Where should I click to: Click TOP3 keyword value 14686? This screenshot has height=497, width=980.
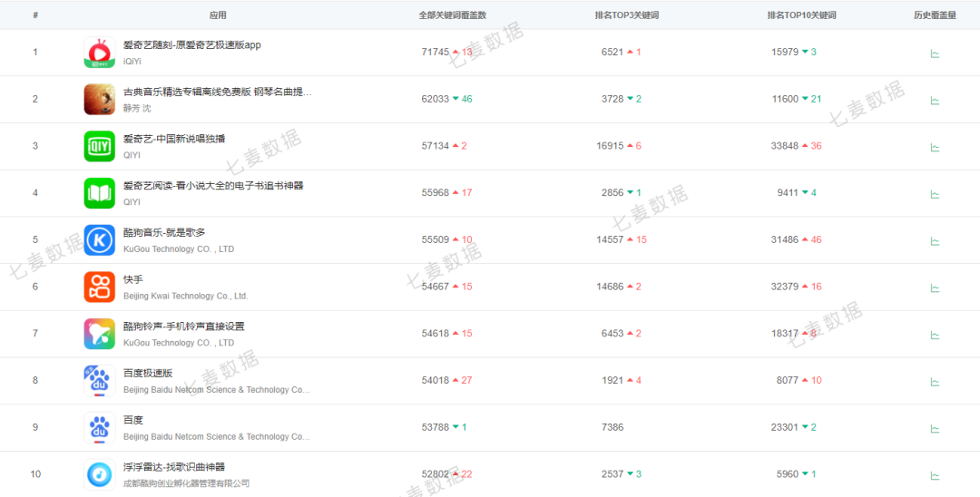[x=610, y=287]
